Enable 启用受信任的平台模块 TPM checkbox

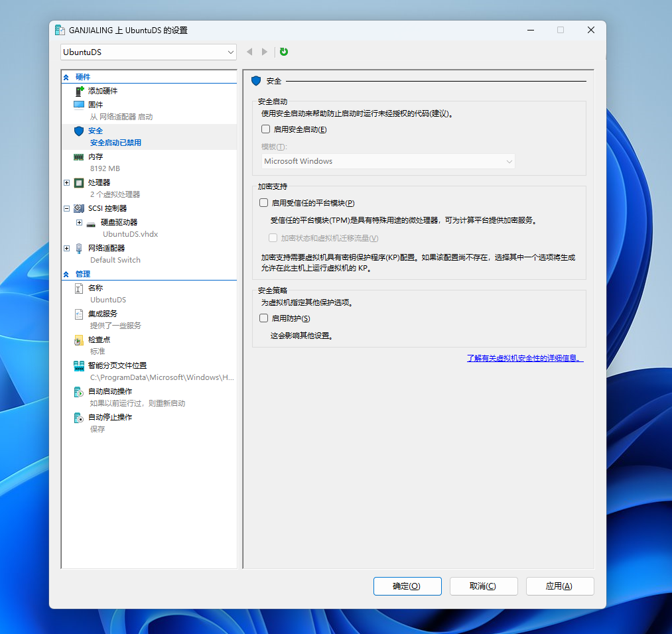click(x=263, y=203)
